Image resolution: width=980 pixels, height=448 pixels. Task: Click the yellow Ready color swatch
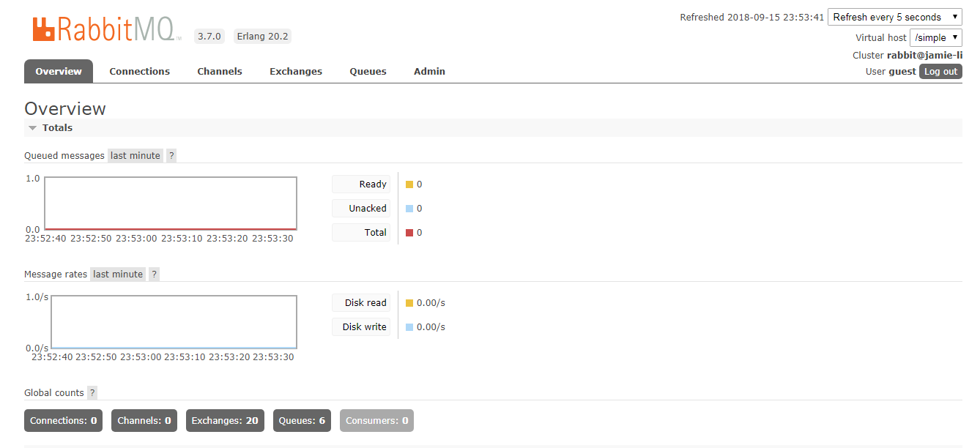tap(409, 184)
